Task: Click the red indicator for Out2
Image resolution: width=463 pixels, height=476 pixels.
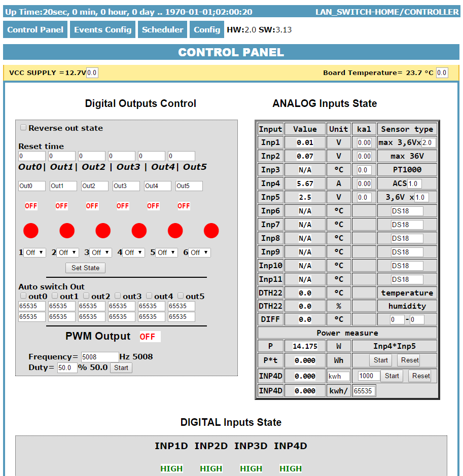Action: (x=103, y=231)
